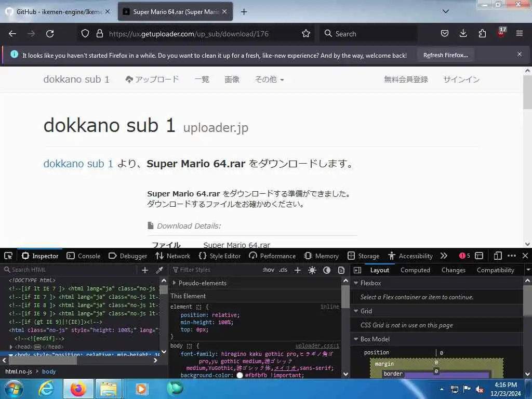Image resolution: width=532 pixels, height=399 pixels.
Task: Bookmark this page with the star
Action: coord(305,34)
